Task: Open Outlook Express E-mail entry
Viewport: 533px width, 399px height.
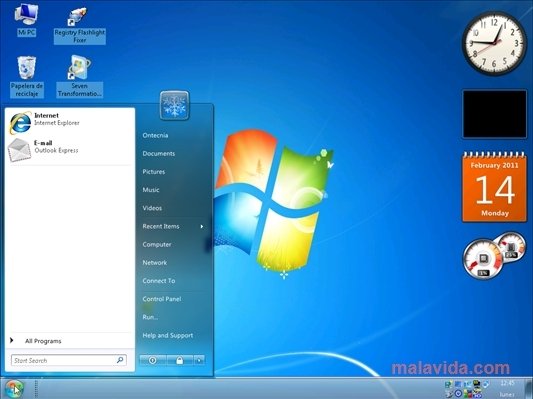Action: point(70,150)
